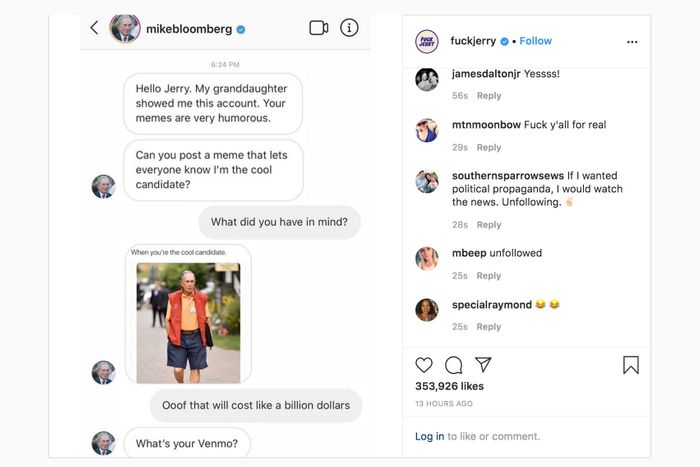The height and width of the screenshot is (467, 700).
Task: Reply to jamesdaltonjr's comment
Action: pyautogui.click(x=489, y=96)
